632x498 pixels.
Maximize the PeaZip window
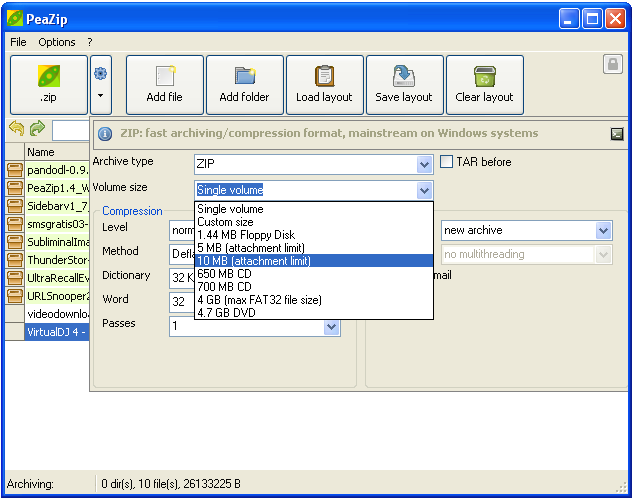click(592, 19)
